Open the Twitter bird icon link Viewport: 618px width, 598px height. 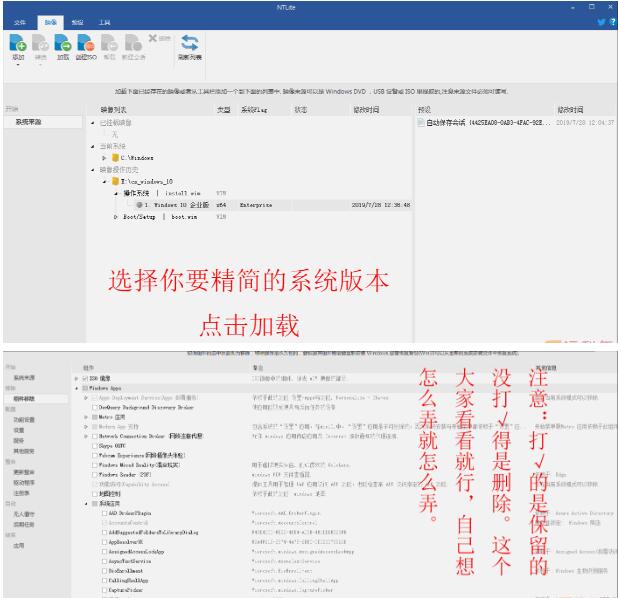601,22
